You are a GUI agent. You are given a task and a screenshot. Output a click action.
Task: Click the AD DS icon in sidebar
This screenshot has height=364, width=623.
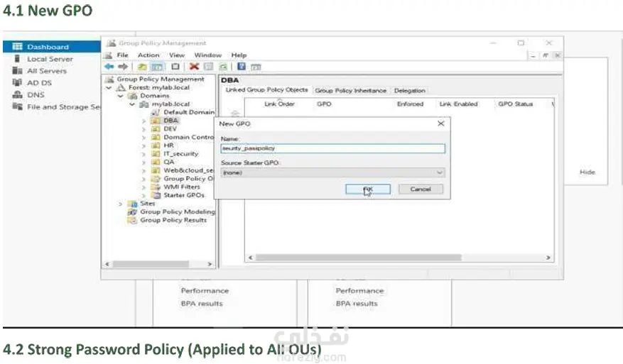pos(17,82)
